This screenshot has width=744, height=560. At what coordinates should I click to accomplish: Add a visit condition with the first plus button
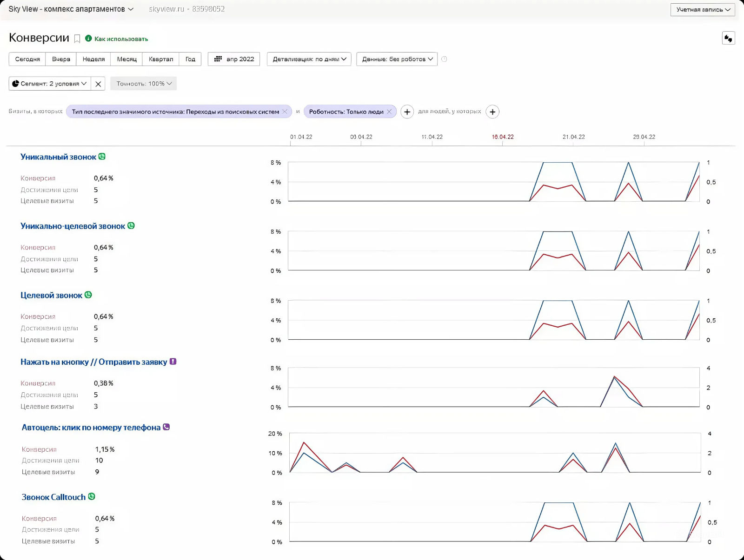[x=407, y=112]
